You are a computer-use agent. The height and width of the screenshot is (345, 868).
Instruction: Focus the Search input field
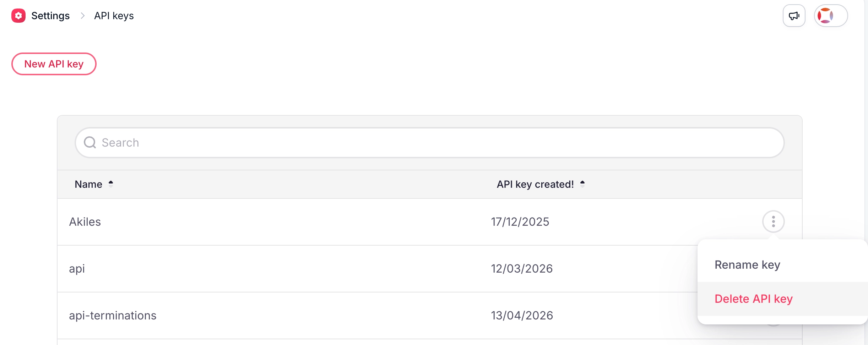pos(430,143)
